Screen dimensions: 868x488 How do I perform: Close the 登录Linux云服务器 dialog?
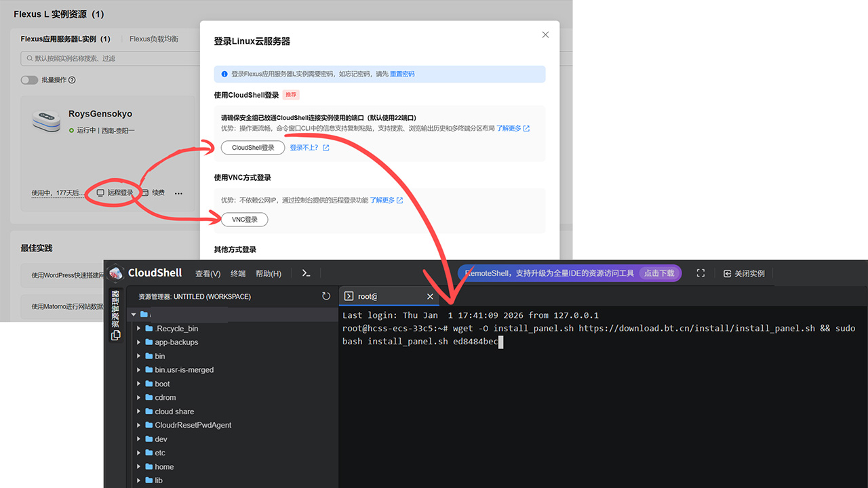click(x=545, y=35)
